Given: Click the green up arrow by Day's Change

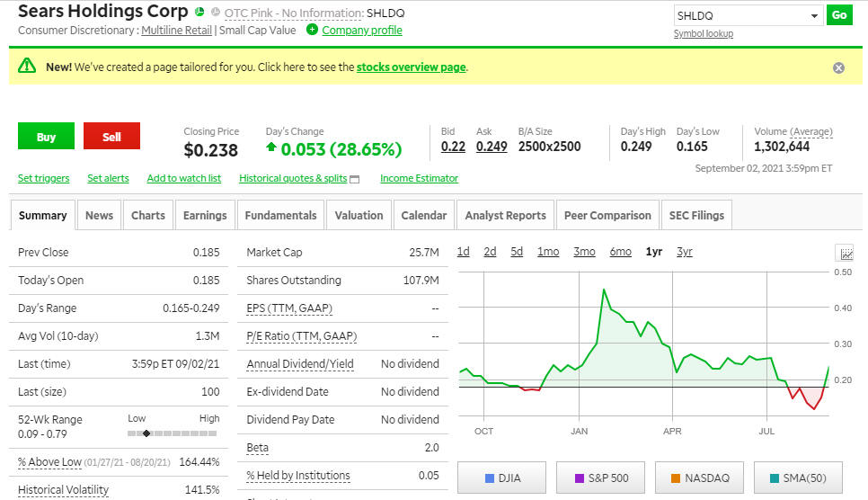Looking at the screenshot, I should click(270, 147).
